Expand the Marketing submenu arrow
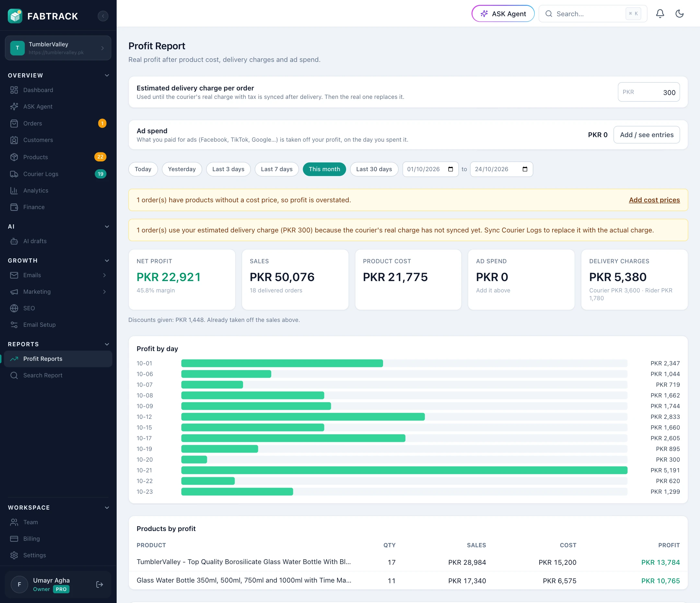The width and height of the screenshot is (700, 603). click(104, 292)
